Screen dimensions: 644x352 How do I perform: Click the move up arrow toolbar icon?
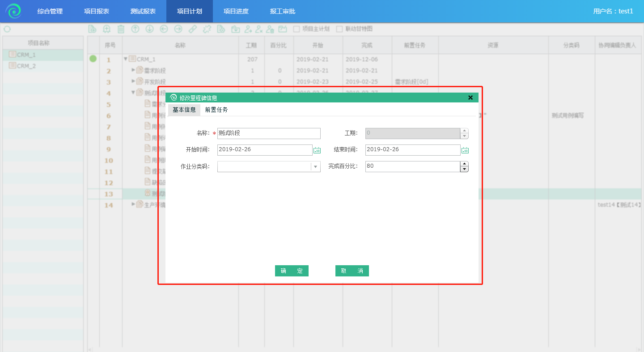[x=135, y=29]
